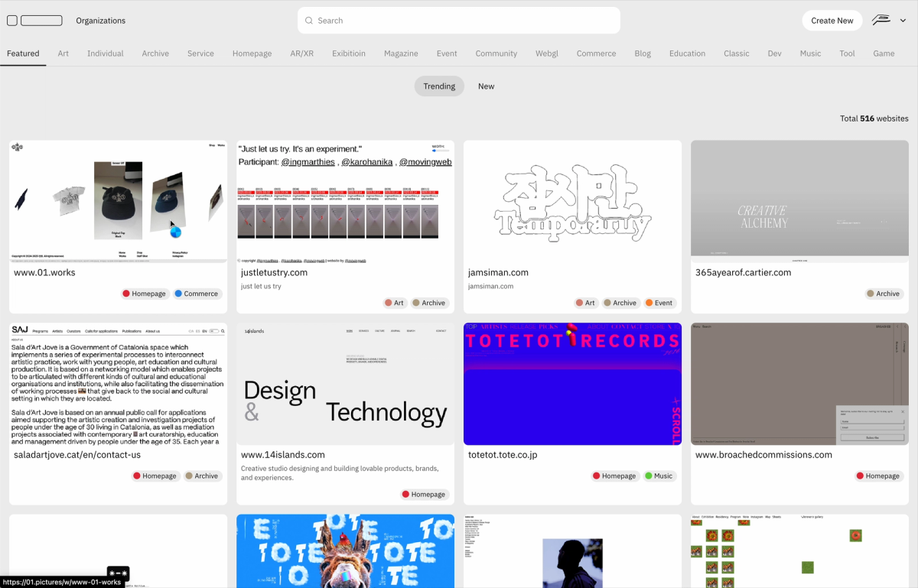Select the Archive category tab

point(155,54)
